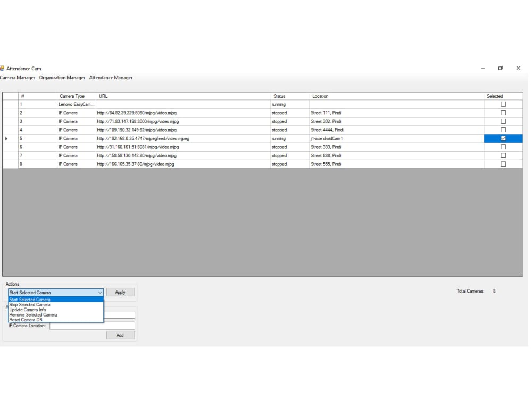Click the IP Camera Location input field
This screenshot has width=532, height=399.
point(92,326)
